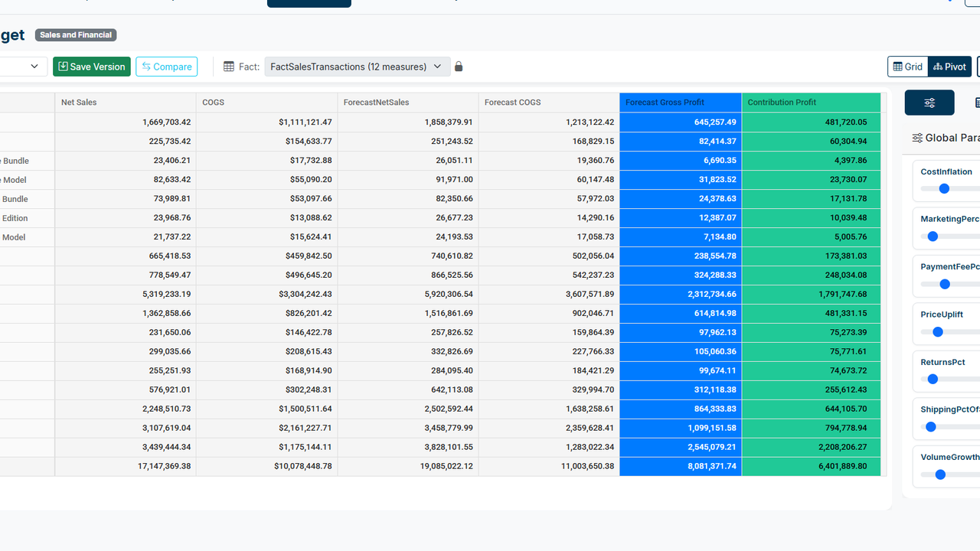Screen dimensions: 980x551
Task: Select the Net Sales column header
Action: 126,103
